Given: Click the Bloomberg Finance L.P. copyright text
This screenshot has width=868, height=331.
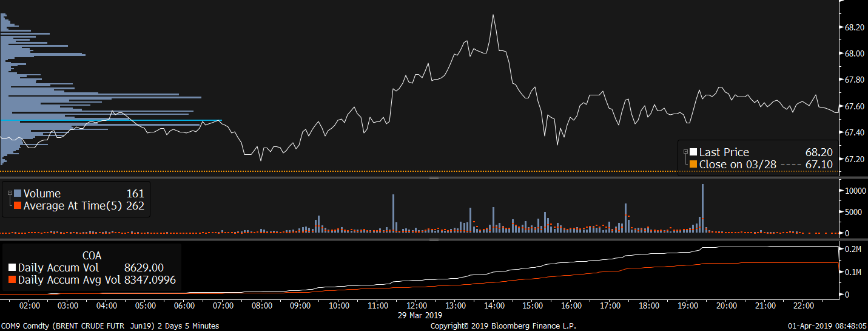Looking at the screenshot, I should [503, 326].
